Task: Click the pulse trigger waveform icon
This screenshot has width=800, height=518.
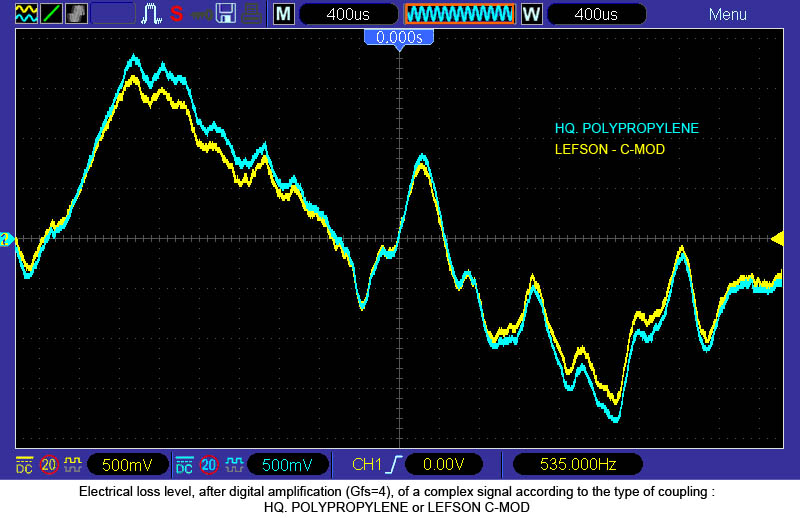Action: (153, 14)
